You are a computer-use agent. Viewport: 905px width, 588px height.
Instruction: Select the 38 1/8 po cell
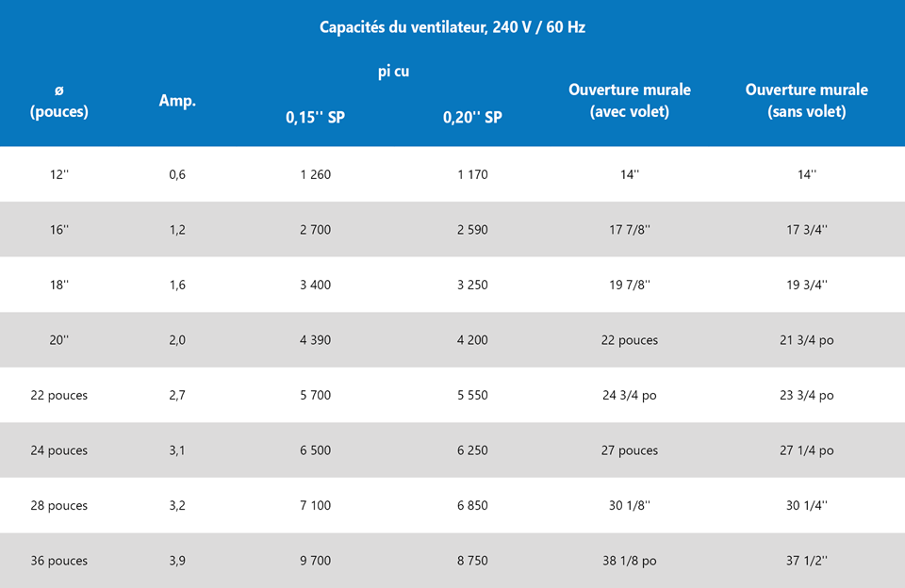[629, 561]
